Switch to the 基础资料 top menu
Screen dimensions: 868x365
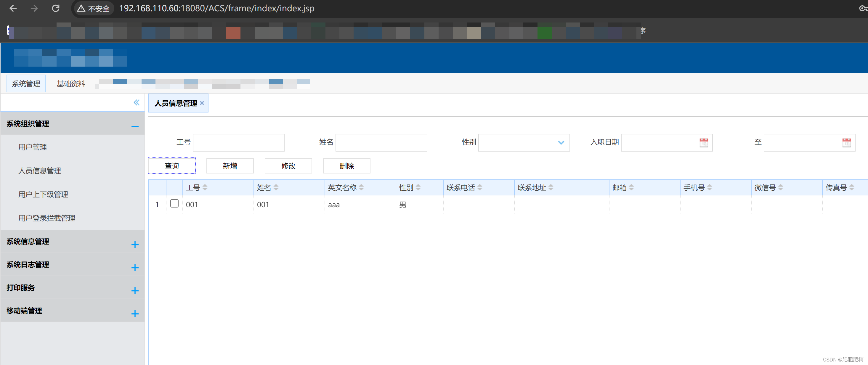(x=71, y=83)
